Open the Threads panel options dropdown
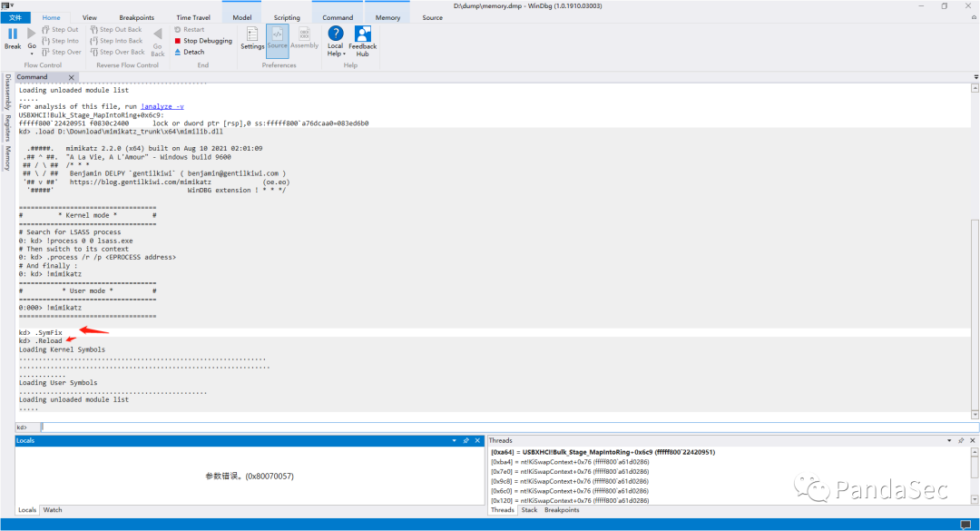Image resolution: width=980 pixels, height=531 pixels. coord(949,440)
